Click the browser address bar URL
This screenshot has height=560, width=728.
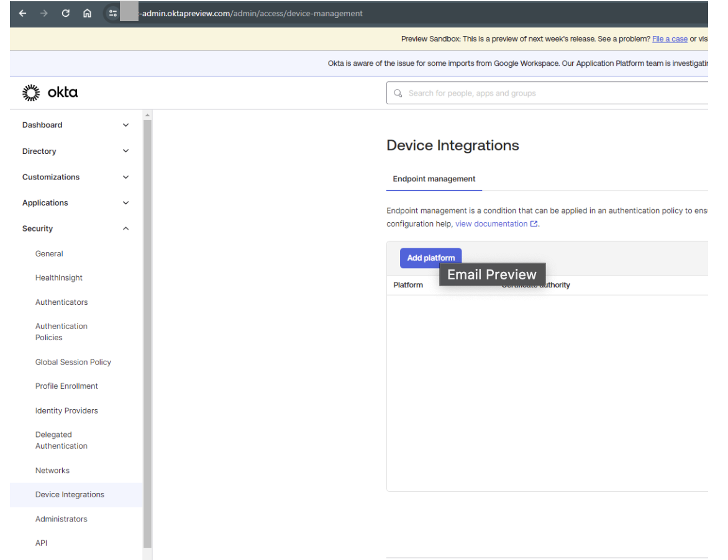252,14
